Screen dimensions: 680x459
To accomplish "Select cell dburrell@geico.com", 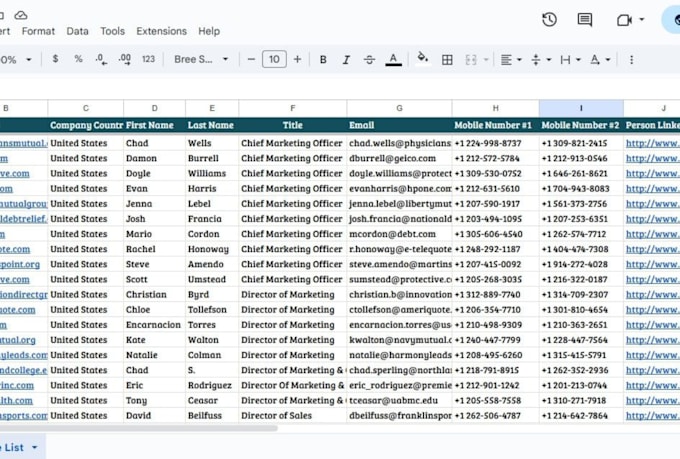I will click(x=399, y=158).
